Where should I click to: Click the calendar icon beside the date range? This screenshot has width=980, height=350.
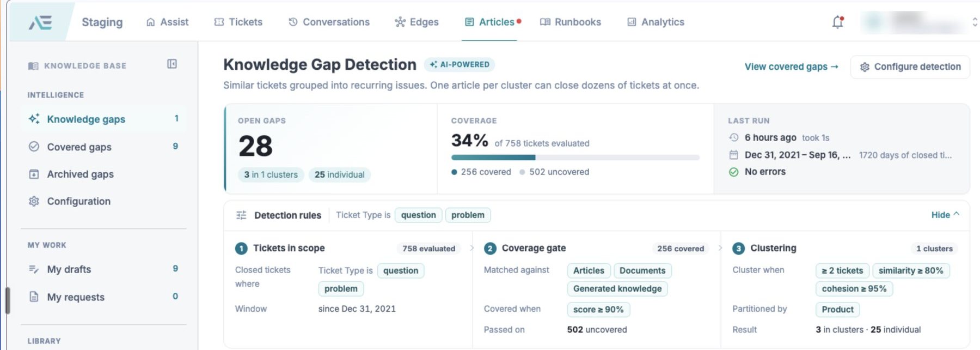pyautogui.click(x=734, y=155)
